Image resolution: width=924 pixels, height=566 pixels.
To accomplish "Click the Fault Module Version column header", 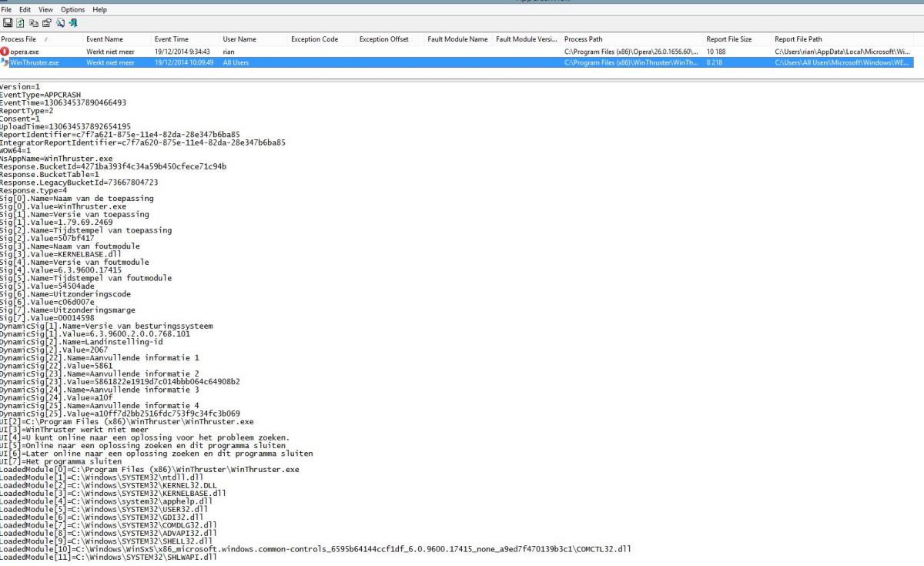I will 527,39.
